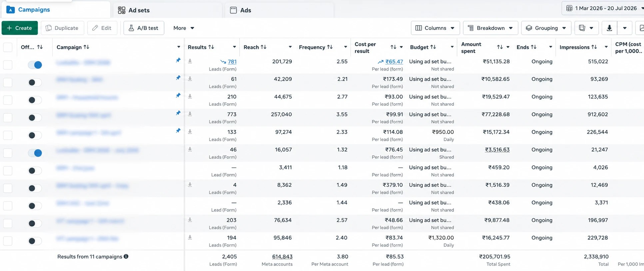This screenshot has width=644, height=271.
Task: Click the pin icon on the 773 leads row
Action: tap(178, 113)
